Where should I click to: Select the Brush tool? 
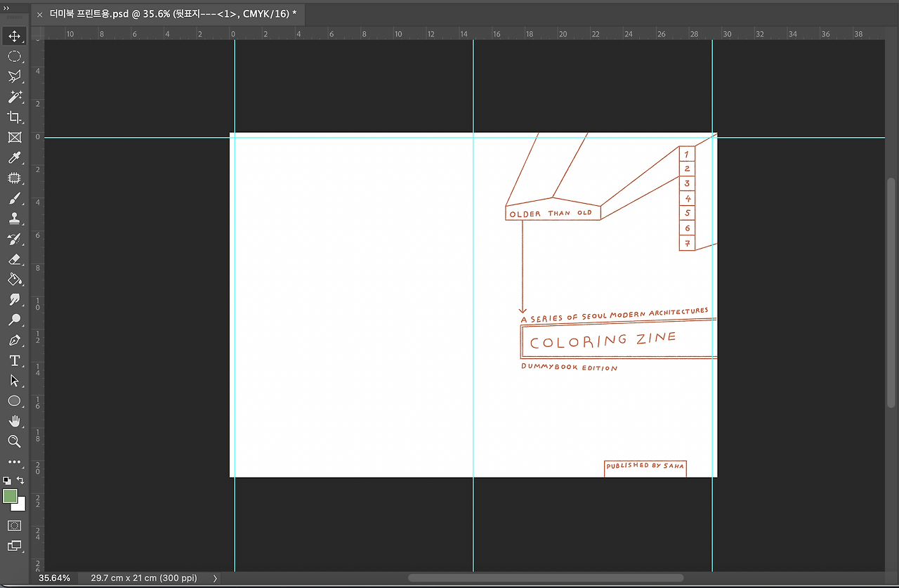(x=14, y=199)
